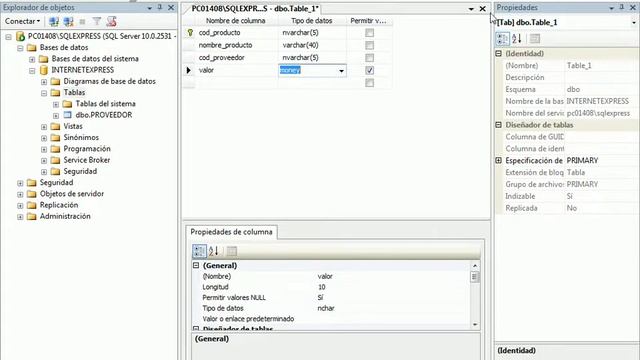Select the Administración folder
The height and width of the screenshot is (360, 640).
coord(65,216)
